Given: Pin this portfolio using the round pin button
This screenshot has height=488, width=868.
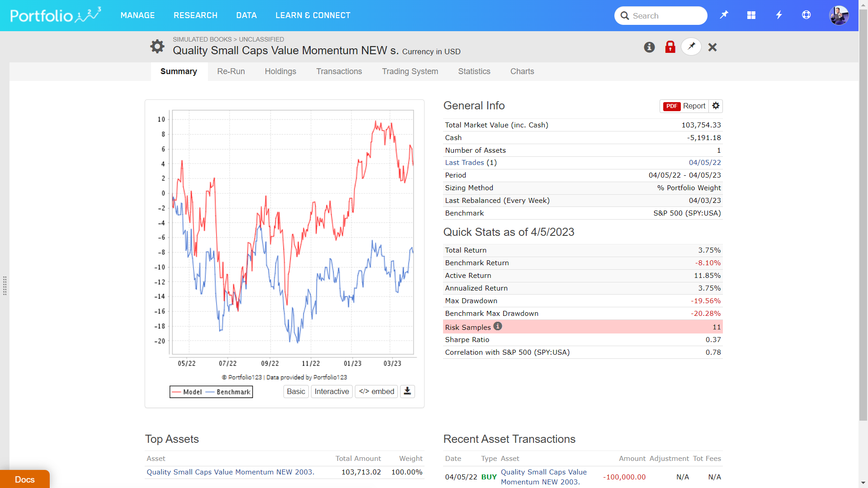Looking at the screenshot, I should [691, 47].
